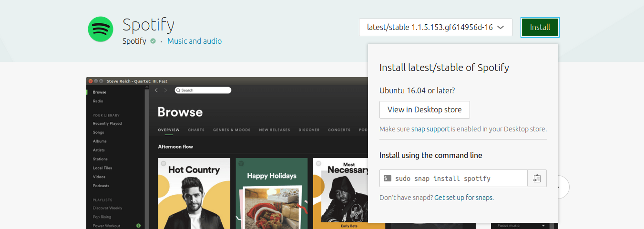The width and height of the screenshot is (644, 229).
Task: Switch to the Overview tab
Action: click(x=169, y=130)
